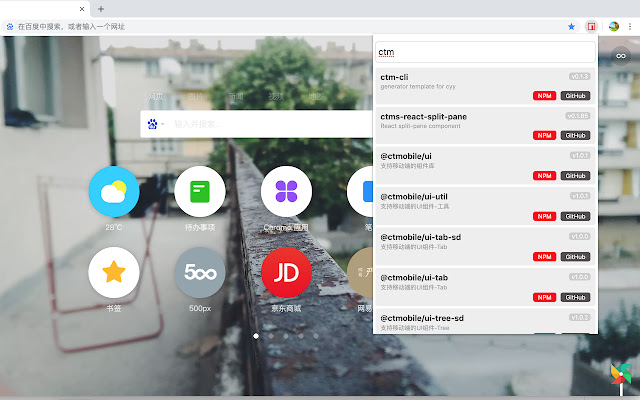Select the @ctmobile/ui-util result title
The image size is (640, 400).
[x=414, y=197]
